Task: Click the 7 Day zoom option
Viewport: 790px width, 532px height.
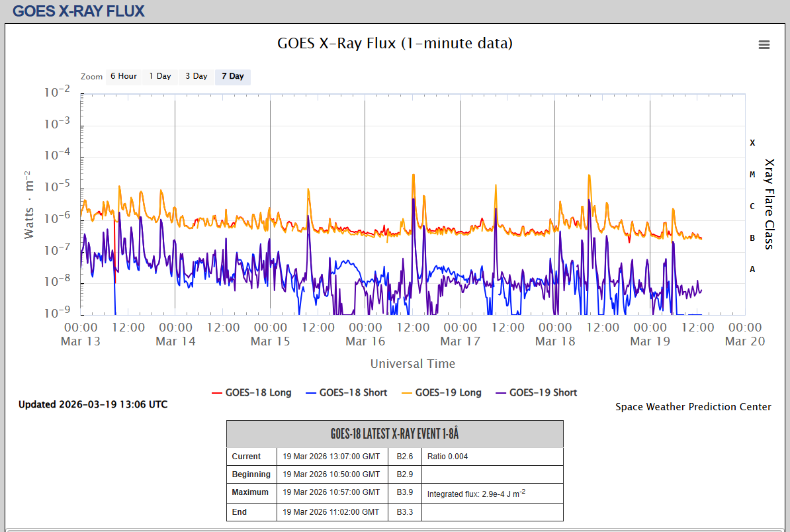Action: tap(232, 77)
